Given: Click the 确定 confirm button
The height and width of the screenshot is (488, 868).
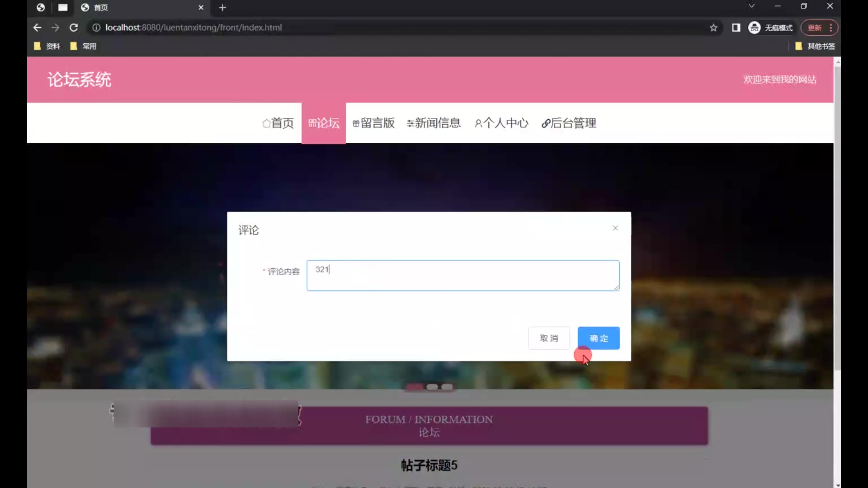Looking at the screenshot, I should (599, 338).
